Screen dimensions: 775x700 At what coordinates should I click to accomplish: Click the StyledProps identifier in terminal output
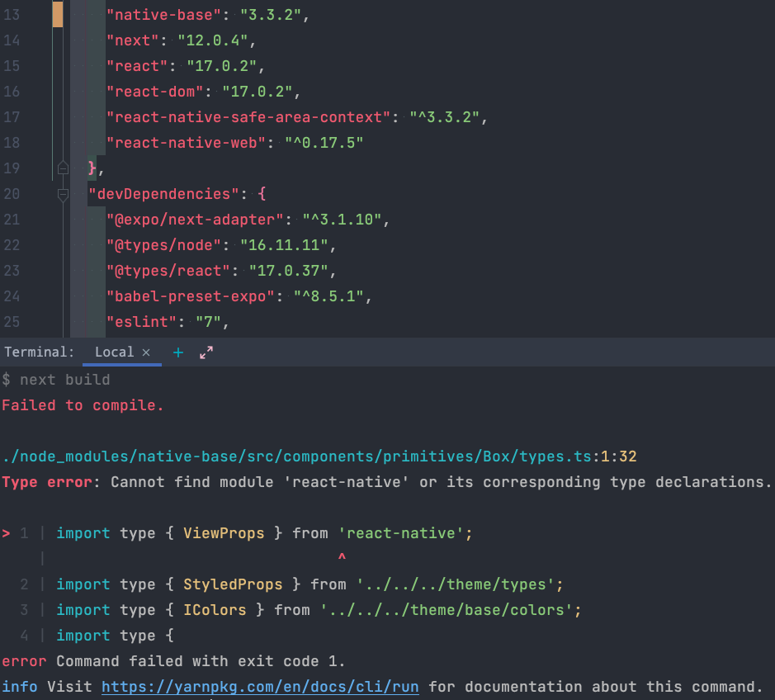pos(233,584)
